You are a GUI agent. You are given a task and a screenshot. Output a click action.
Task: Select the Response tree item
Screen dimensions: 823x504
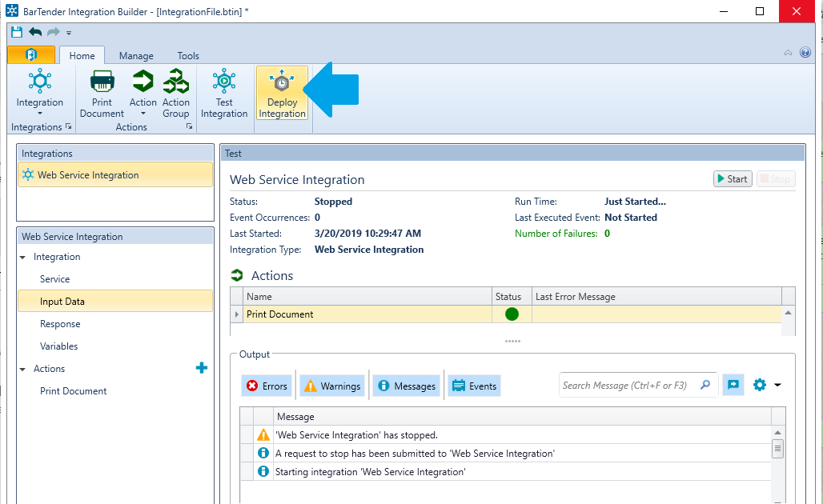point(60,323)
